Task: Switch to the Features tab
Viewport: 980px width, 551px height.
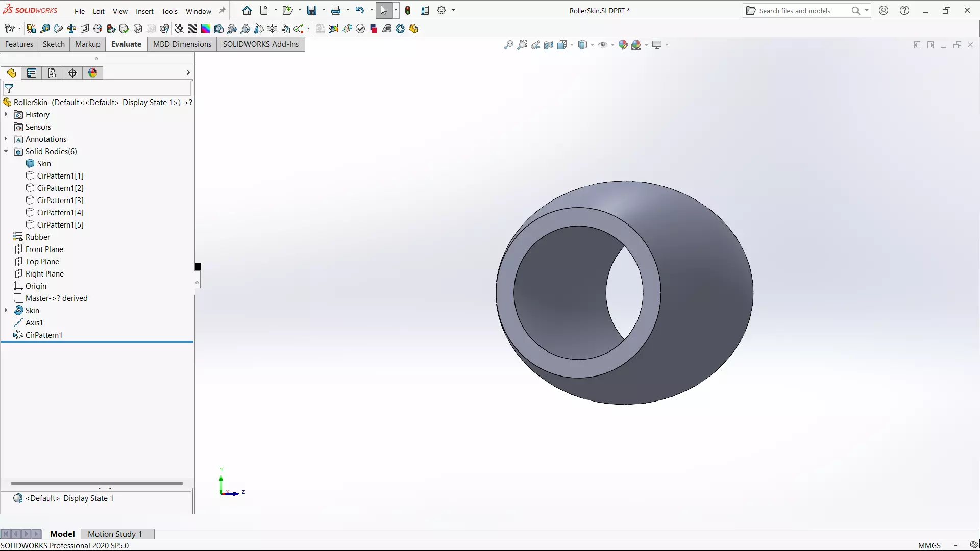Action: (19, 44)
